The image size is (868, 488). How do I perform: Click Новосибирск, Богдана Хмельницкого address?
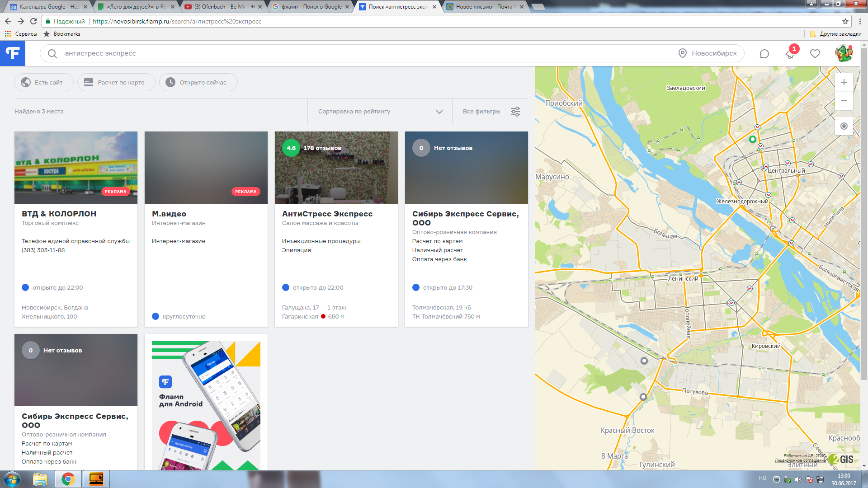55,312
